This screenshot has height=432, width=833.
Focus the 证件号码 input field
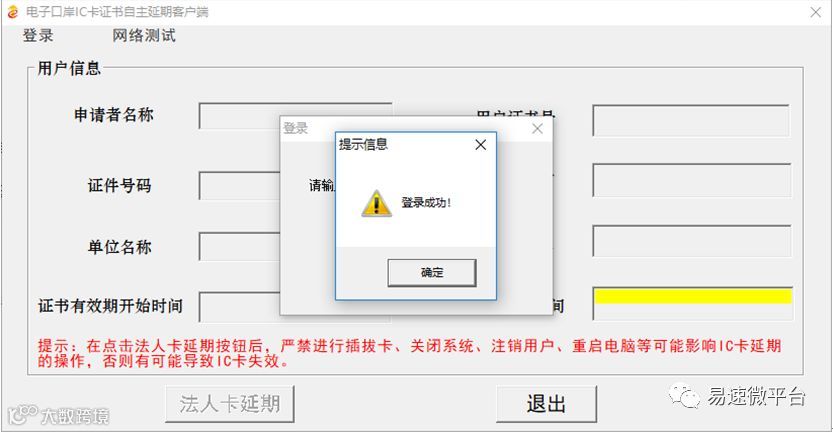tap(239, 185)
